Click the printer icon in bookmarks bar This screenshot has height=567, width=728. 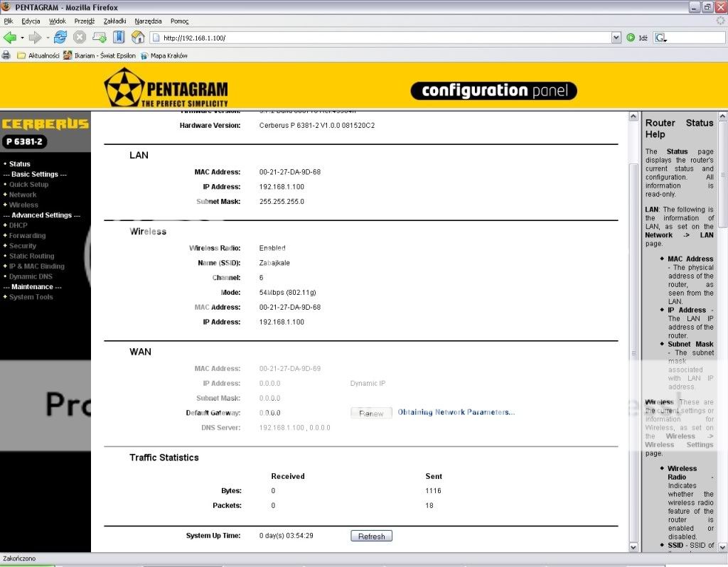pyautogui.click(x=6, y=55)
